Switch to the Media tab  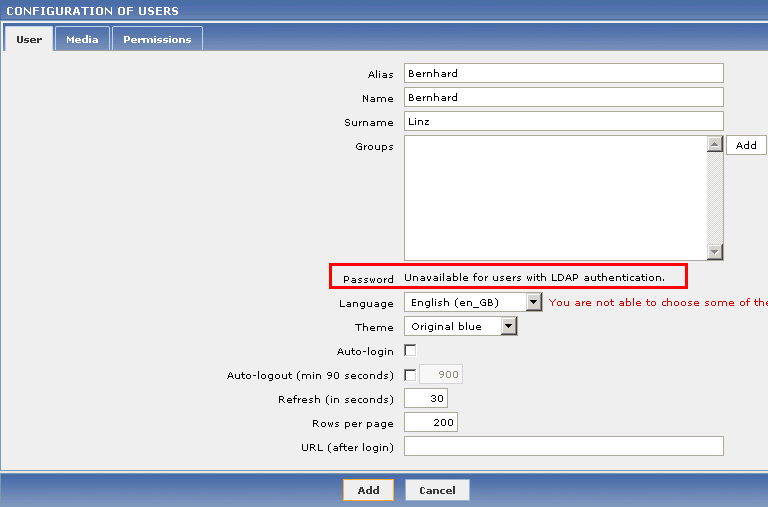click(x=82, y=39)
